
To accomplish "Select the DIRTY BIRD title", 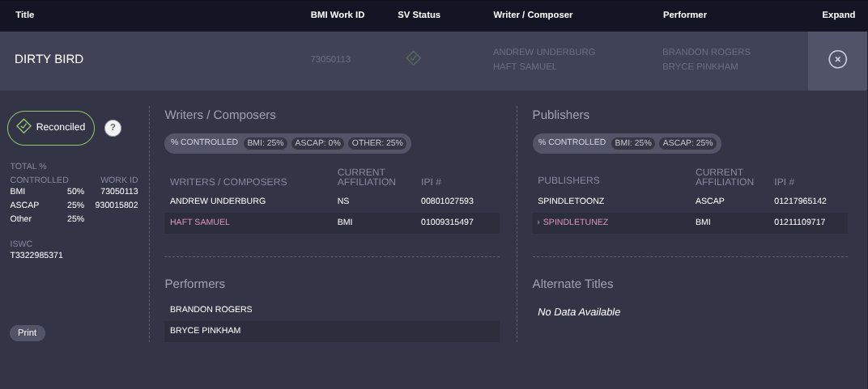I will [x=49, y=59].
